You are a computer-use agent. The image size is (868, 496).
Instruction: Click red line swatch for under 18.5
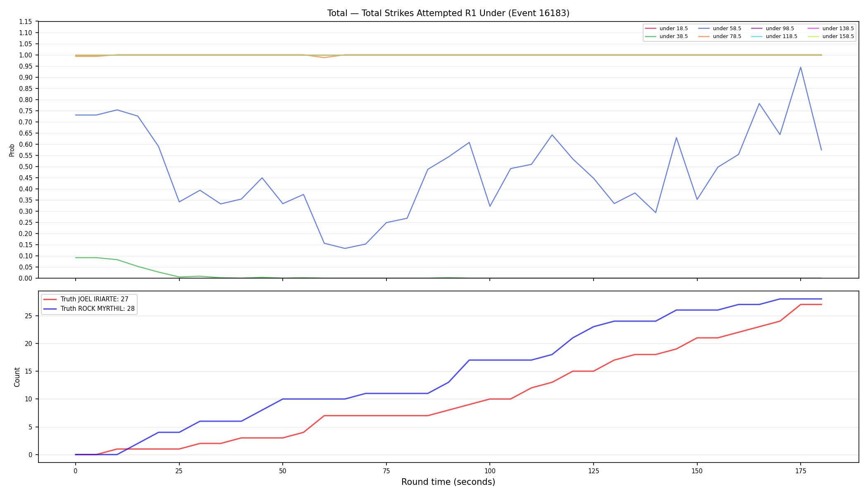point(651,29)
